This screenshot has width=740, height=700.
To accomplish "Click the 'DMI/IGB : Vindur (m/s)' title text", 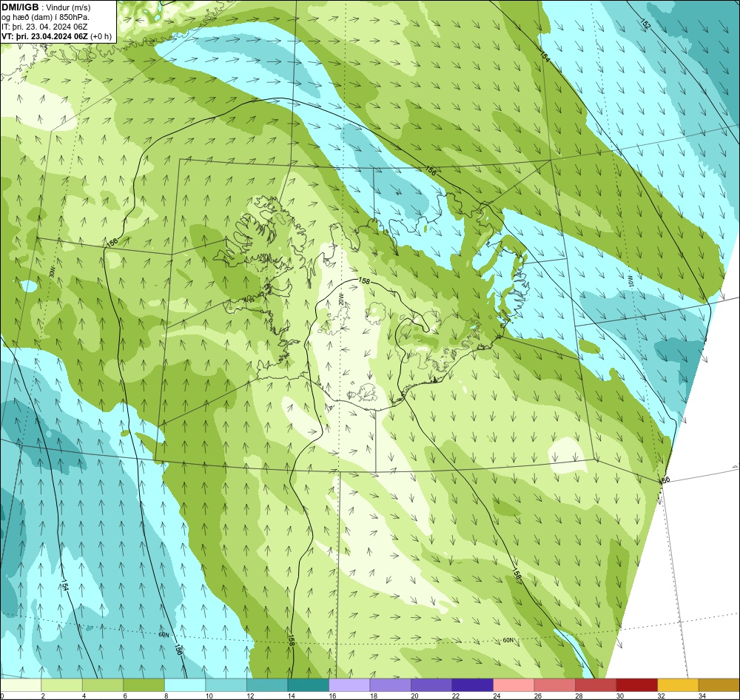I will (x=46, y=7).
